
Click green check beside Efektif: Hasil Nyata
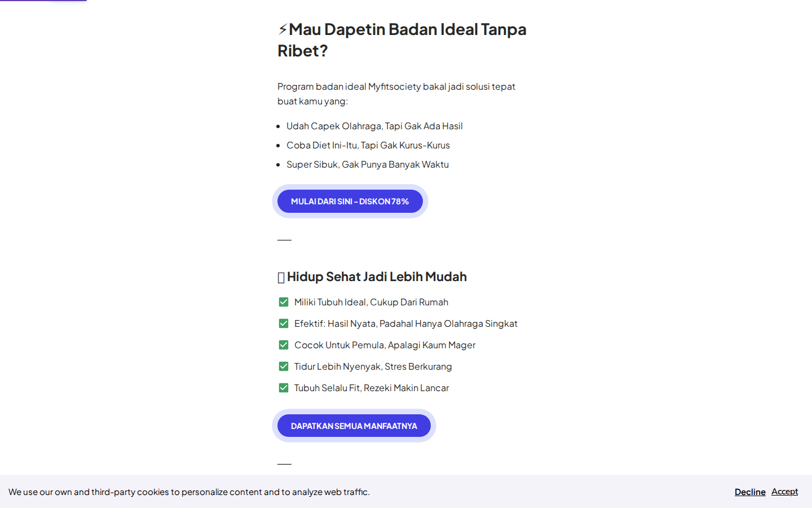click(x=284, y=323)
